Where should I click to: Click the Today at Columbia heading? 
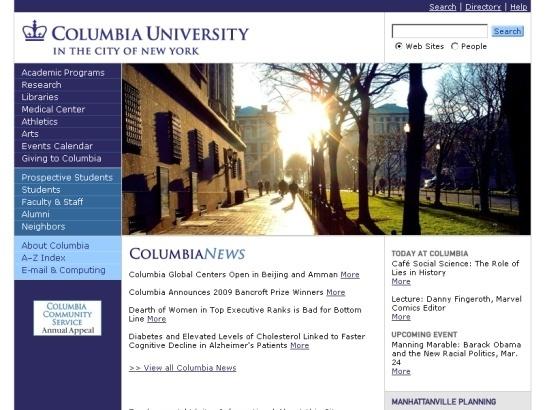click(x=430, y=253)
